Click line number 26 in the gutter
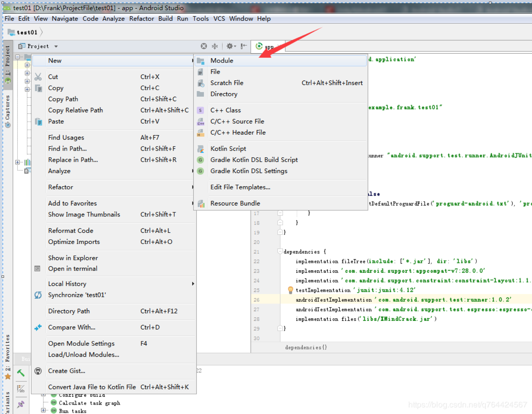The height and width of the screenshot is (414, 532). (257, 300)
